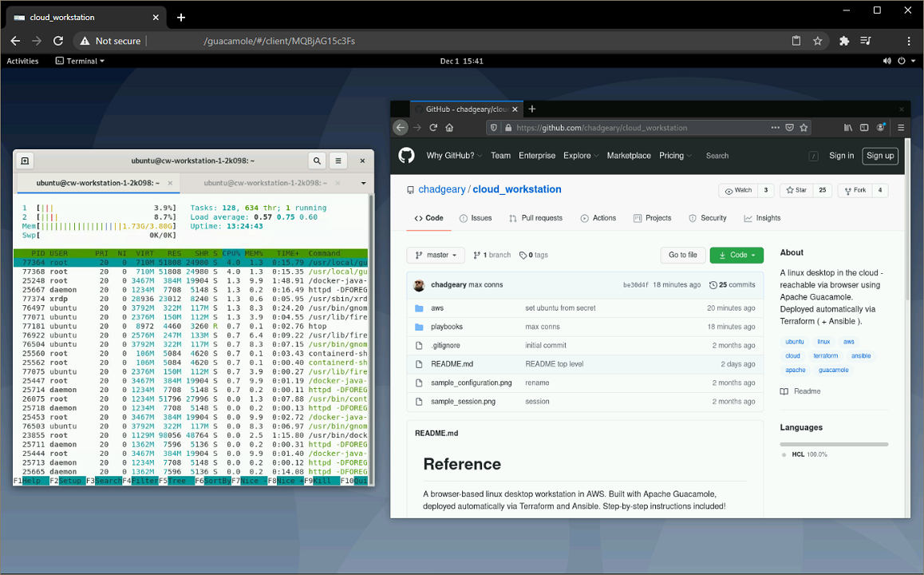The height and width of the screenshot is (575, 924).
Task: Open the playbooks folder
Action: click(447, 327)
